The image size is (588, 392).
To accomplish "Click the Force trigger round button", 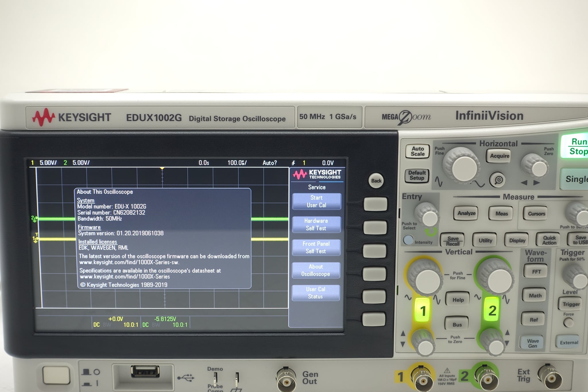I will pyautogui.click(x=568, y=323).
